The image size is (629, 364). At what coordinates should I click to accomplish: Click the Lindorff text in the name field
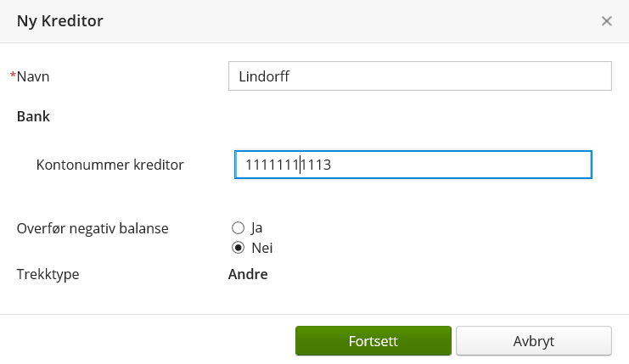(266, 76)
